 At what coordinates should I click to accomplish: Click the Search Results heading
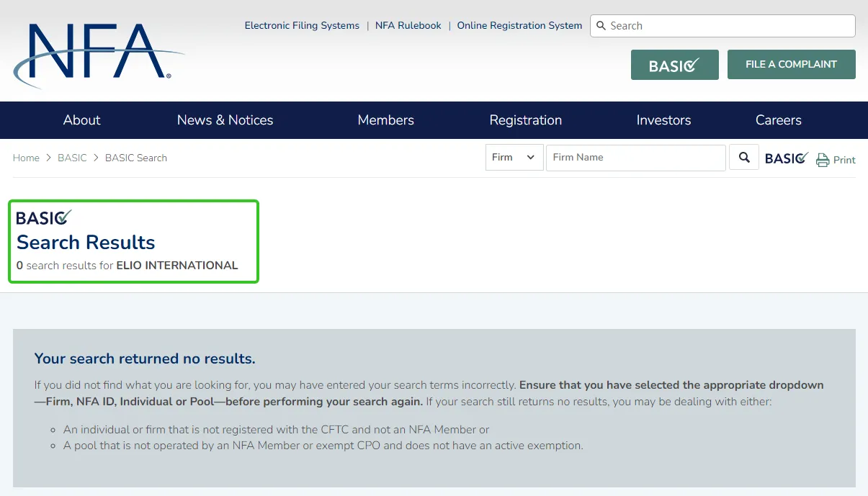(x=86, y=243)
